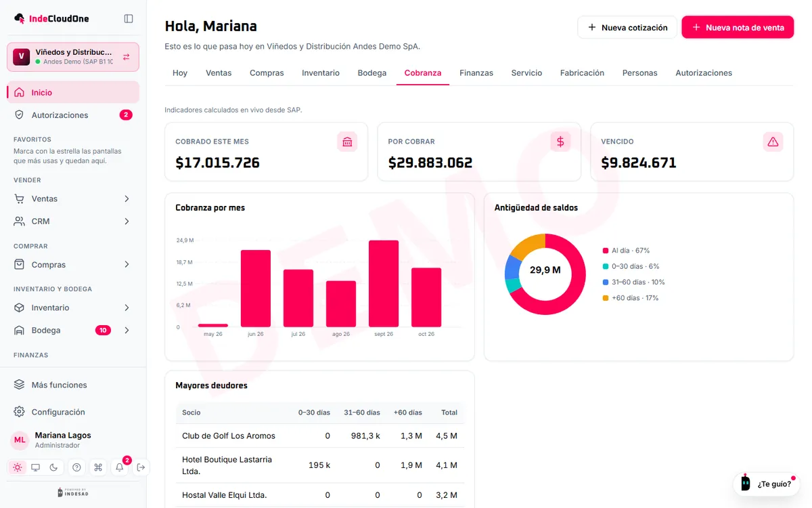Click the ML user avatar
Image resolution: width=812 pixels, height=508 pixels.
click(20, 440)
